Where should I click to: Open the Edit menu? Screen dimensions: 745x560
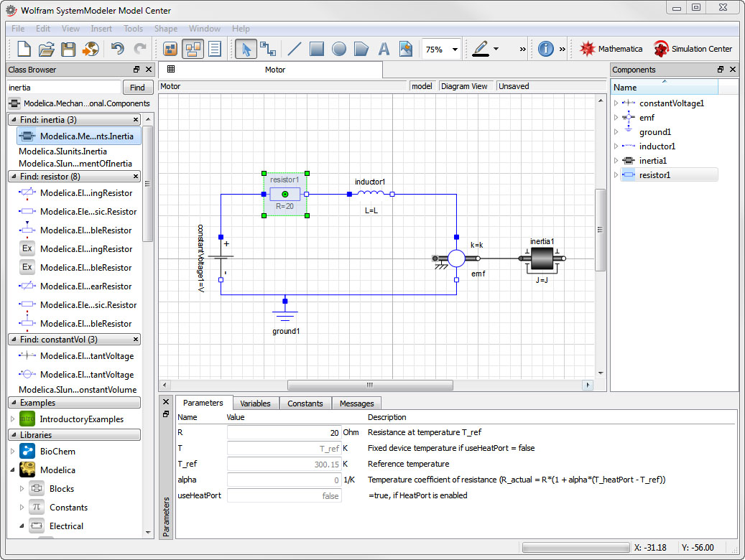point(43,29)
